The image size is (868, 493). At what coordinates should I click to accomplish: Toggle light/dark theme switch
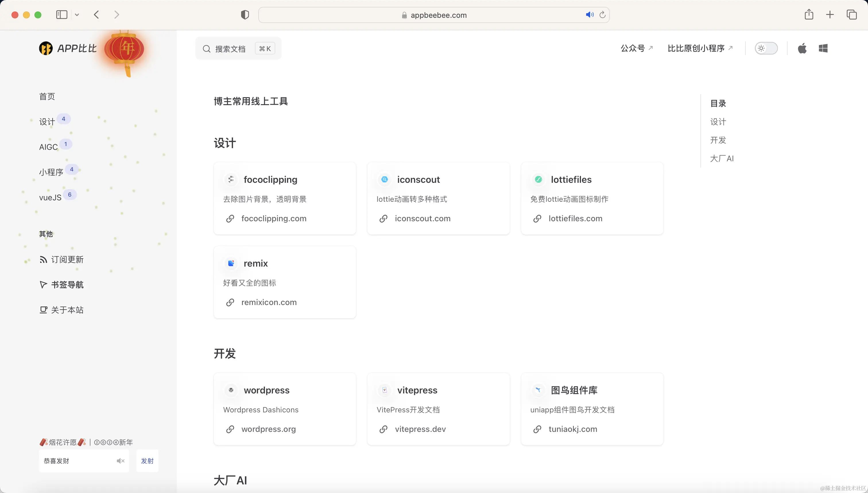(766, 48)
